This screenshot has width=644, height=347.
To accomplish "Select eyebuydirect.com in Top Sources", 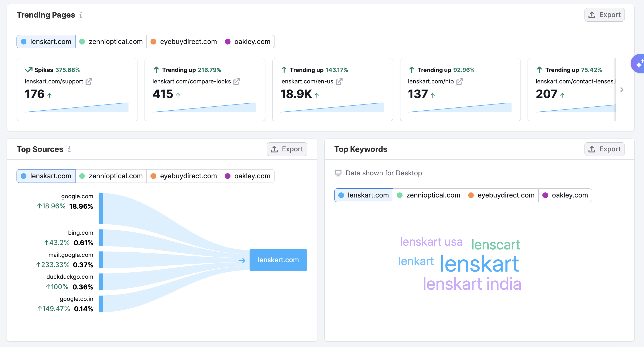I will click(184, 176).
